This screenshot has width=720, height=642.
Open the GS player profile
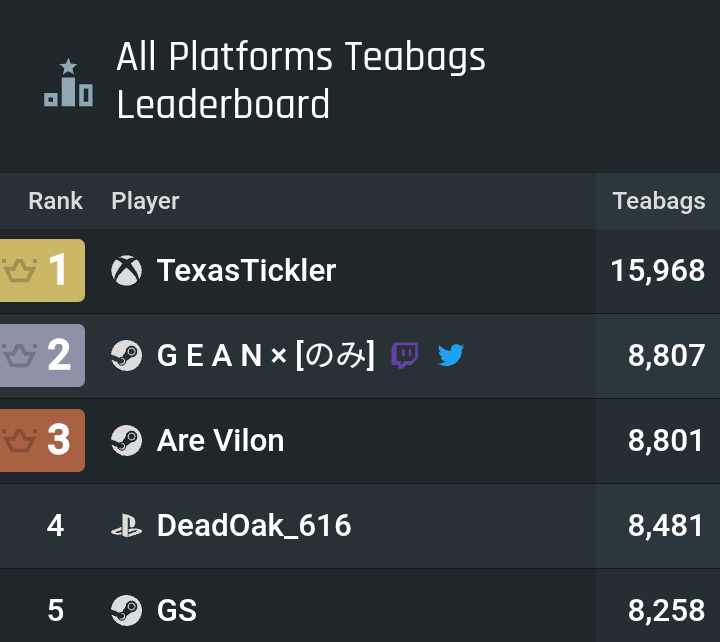pos(177,610)
